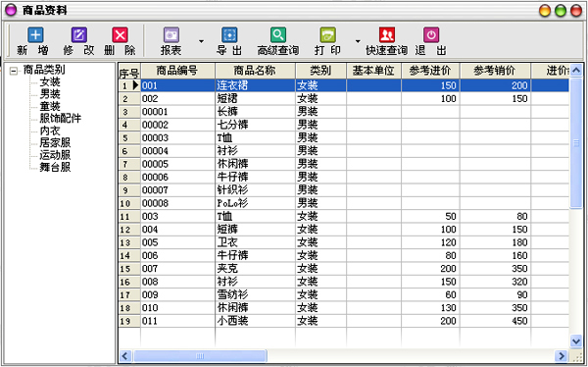Select product code 010 cell

click(177, 308)
